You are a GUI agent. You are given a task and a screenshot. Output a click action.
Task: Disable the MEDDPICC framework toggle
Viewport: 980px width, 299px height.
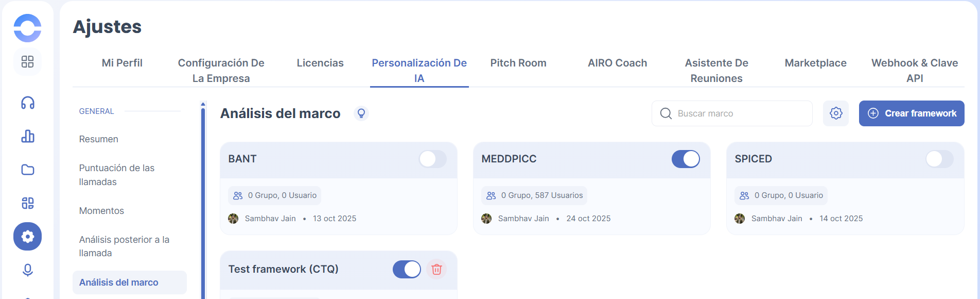[686, 159]
